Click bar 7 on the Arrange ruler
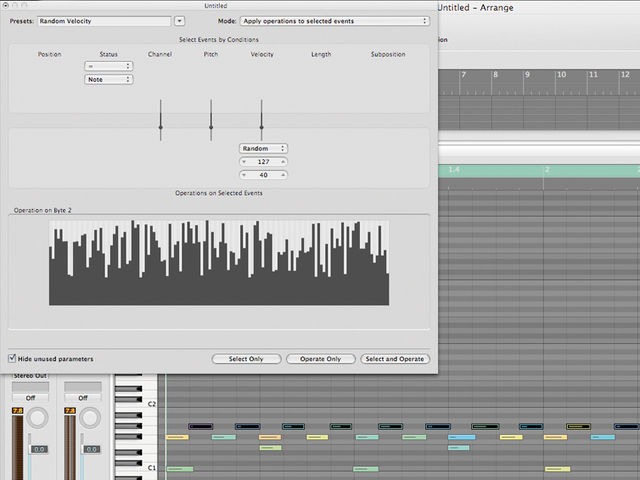The image size is (640, 480). tap(463, 75)
